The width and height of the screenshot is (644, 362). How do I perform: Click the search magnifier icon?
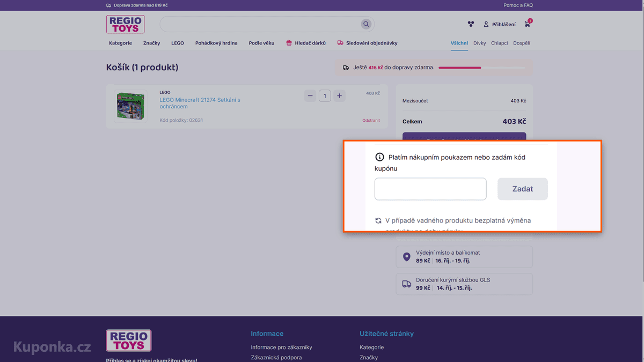tap(366, 24)
